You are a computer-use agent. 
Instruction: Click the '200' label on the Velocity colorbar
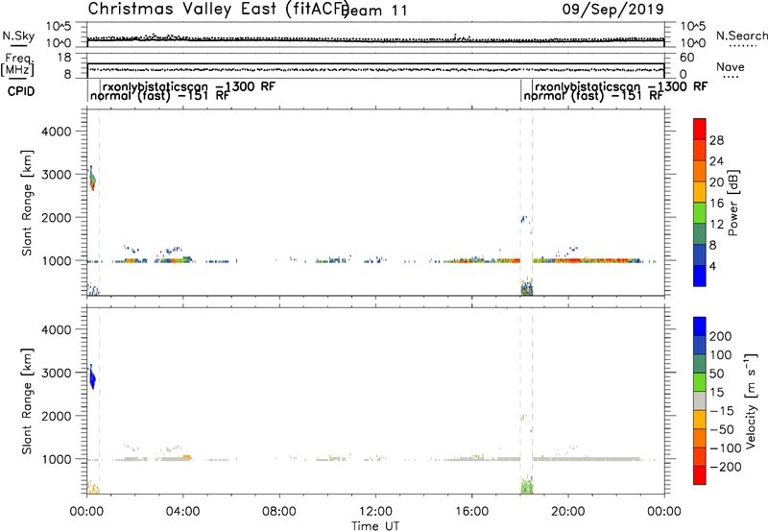721,336
